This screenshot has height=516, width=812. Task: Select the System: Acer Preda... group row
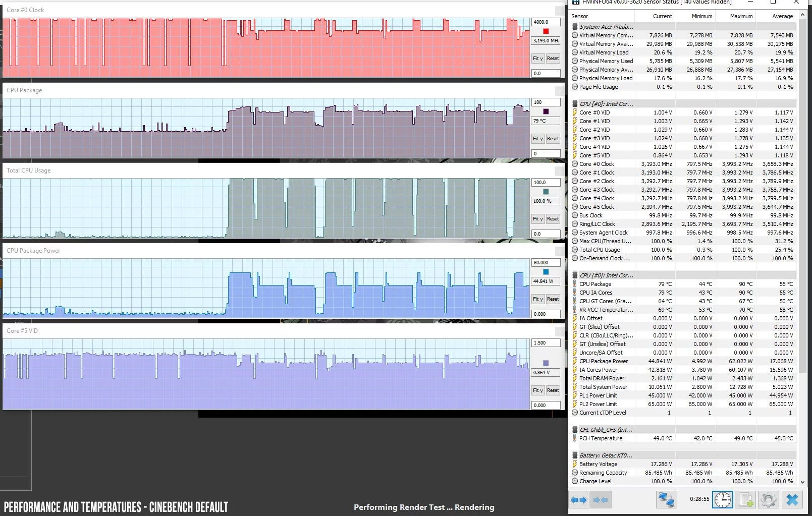[683, 27]
